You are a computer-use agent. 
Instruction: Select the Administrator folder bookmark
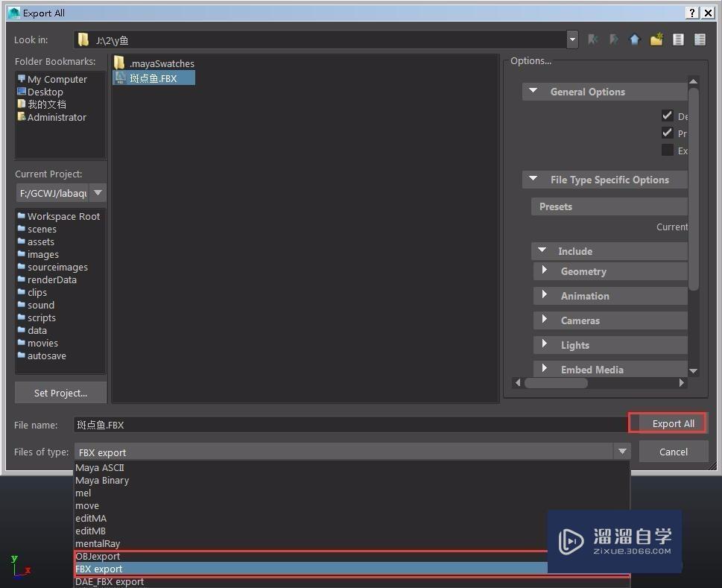point(57,117)
